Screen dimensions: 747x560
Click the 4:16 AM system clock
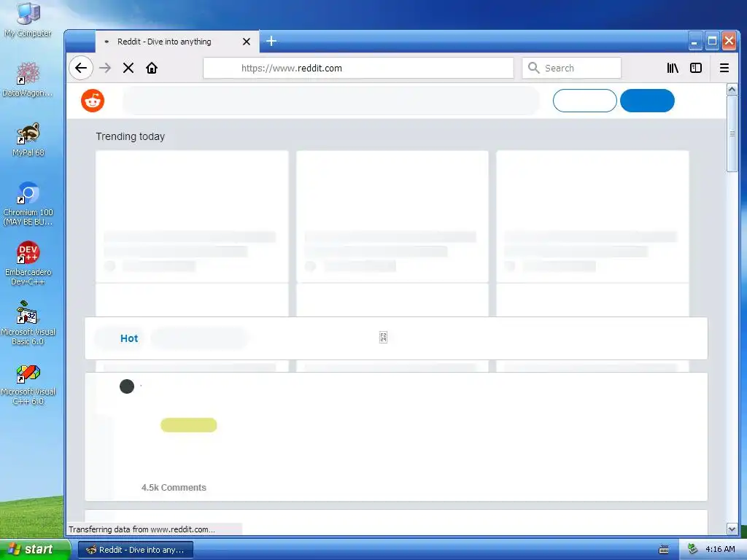tap(720, 550)
